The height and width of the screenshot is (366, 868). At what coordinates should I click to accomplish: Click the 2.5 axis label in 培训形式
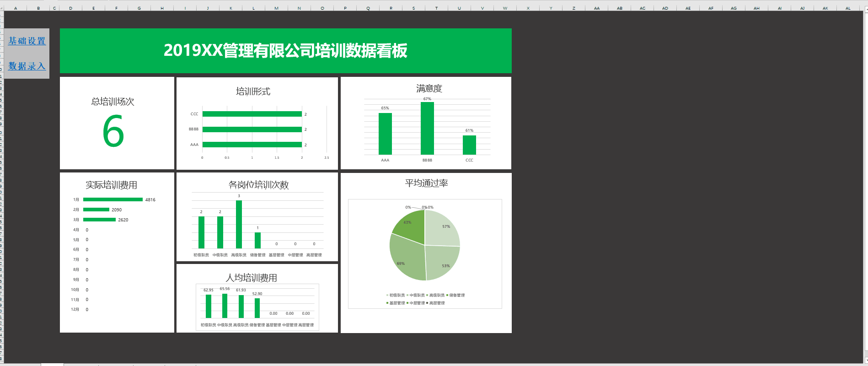[x=327, y=157]
